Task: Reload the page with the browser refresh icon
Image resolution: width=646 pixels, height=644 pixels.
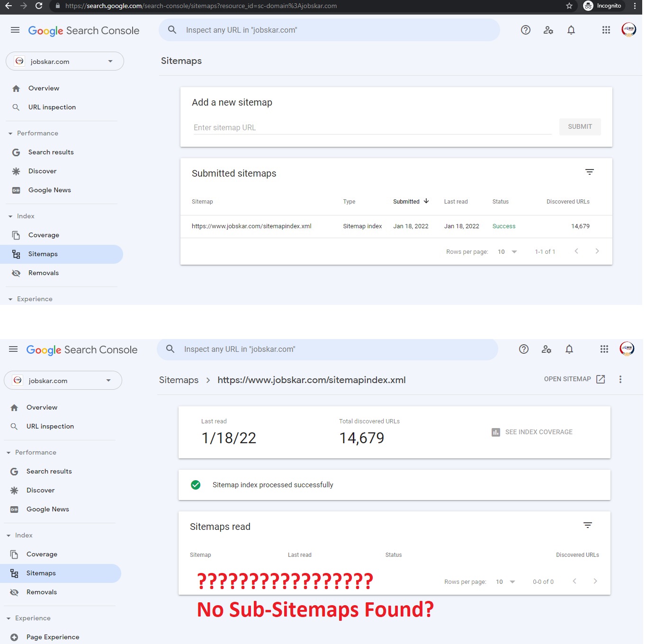Action: click(39, 6)
